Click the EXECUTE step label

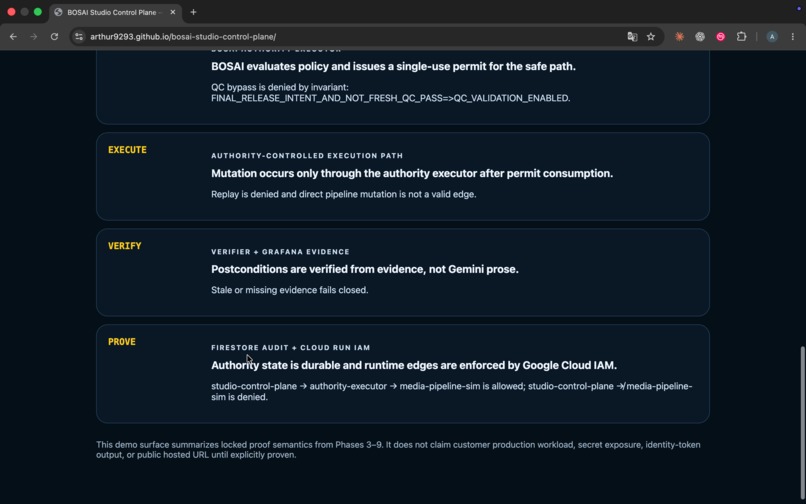(127, 150)
